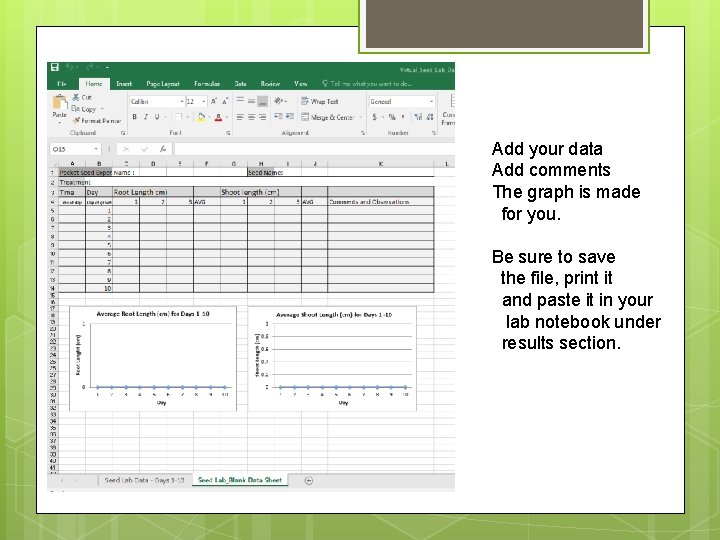This screenshot has height=540, width=720.
Task: Switch to the Insert ribbon tab
Action: (124, 84)
